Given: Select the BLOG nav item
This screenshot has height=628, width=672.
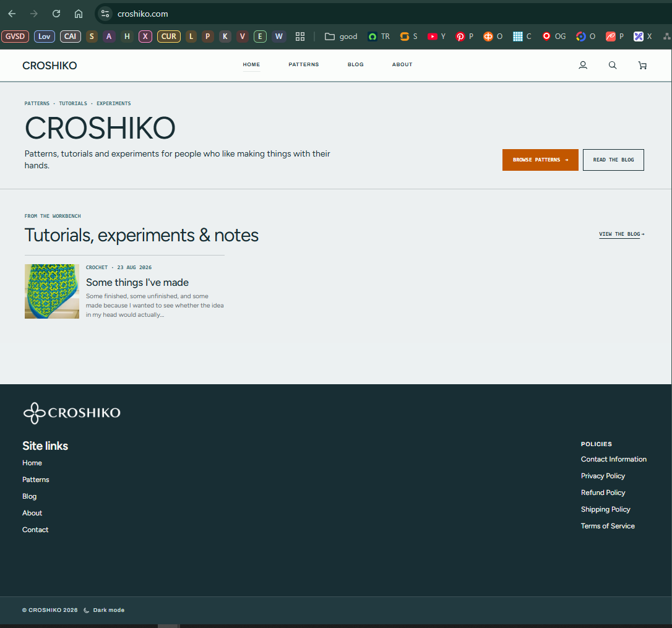Looking at the screenshot, I should pos(355,64).
